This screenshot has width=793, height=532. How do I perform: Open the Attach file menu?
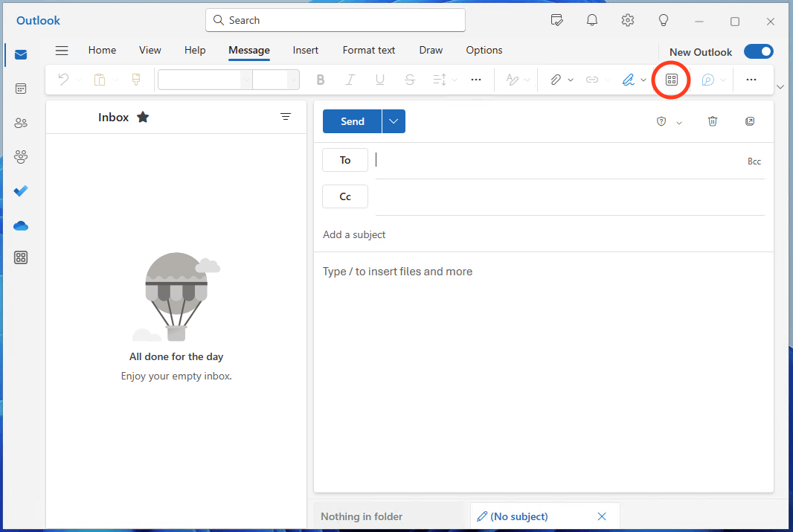556,80
